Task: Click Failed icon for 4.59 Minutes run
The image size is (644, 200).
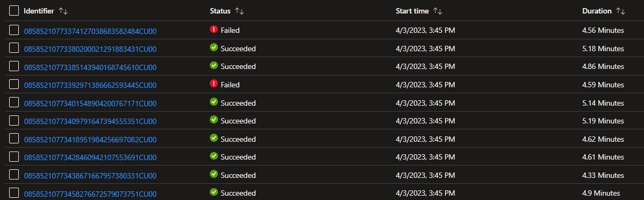Action: [x=214, y=84]
